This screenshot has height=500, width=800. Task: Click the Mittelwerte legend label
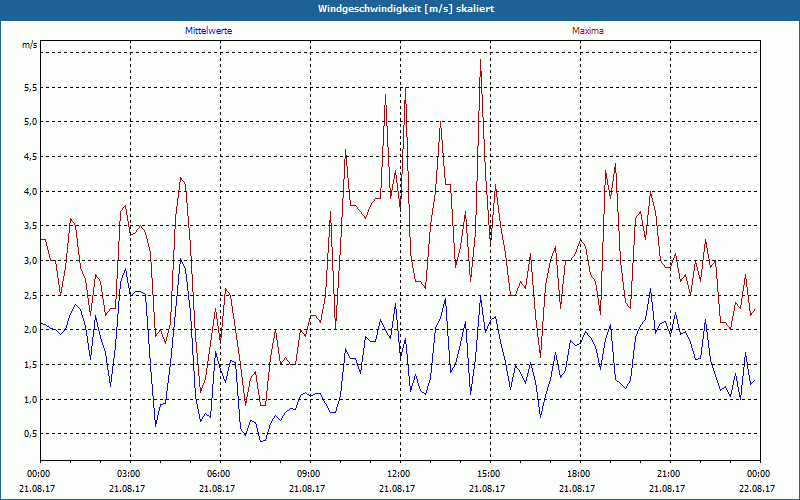[208, 31]
